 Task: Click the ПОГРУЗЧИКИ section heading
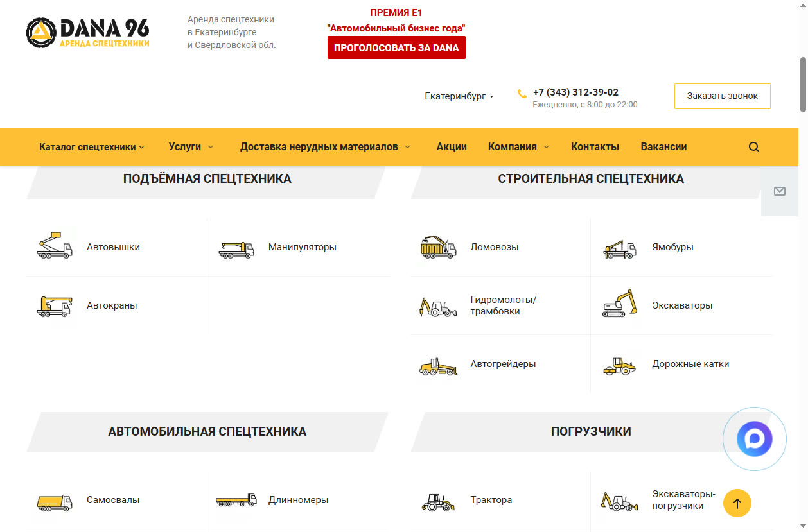tap(591, 432)
